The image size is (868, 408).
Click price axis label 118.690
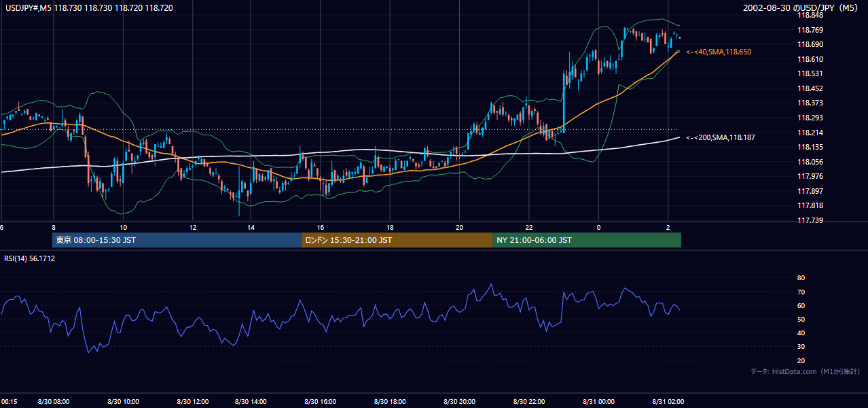[810, 44]
